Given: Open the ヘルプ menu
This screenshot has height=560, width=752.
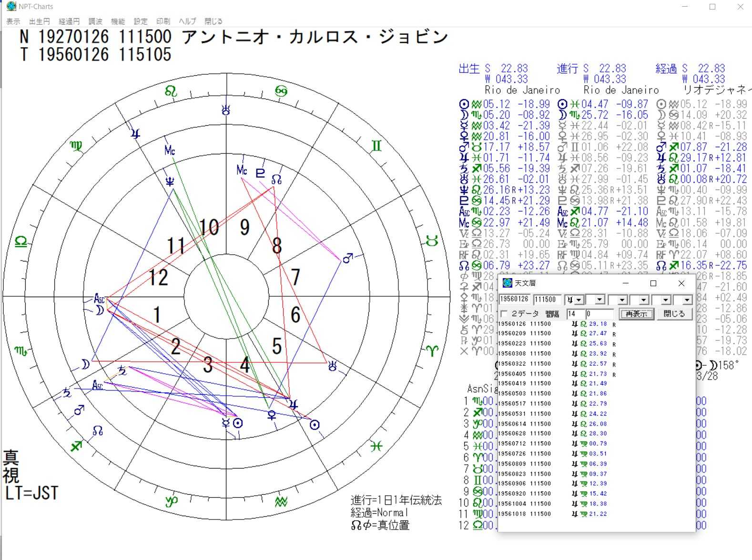Looking at the screenshot, I should pos(187,21).
